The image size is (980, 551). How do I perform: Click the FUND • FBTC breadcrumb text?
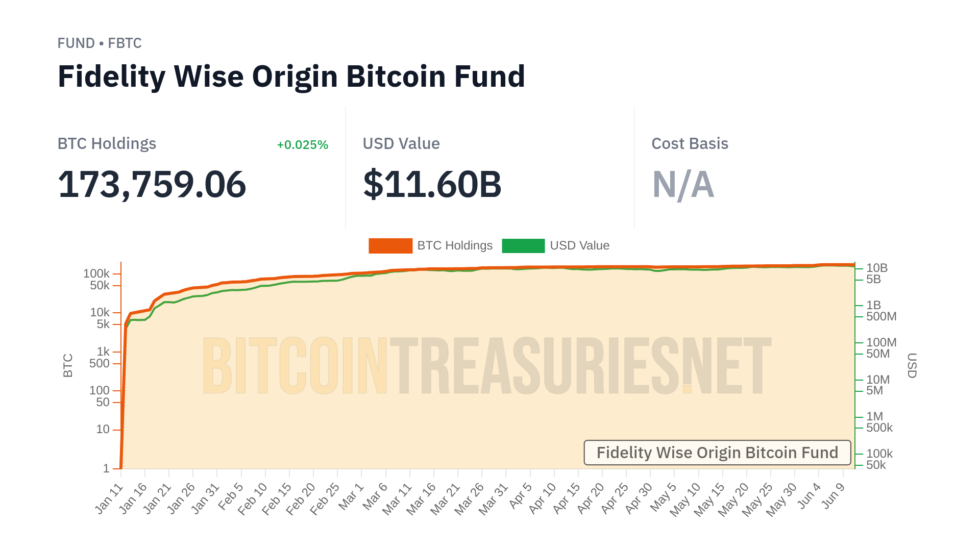[x=100, y=43]
